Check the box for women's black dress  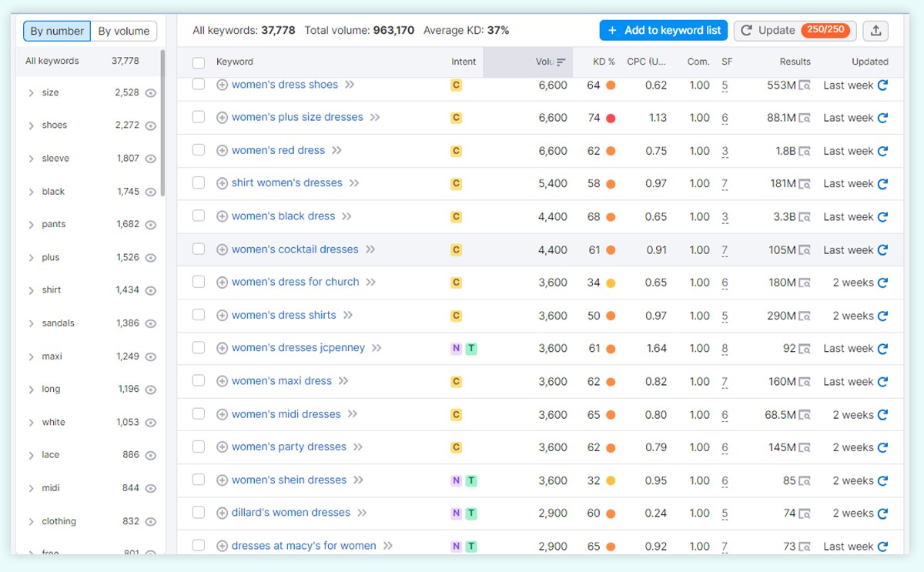click(199, 216)
